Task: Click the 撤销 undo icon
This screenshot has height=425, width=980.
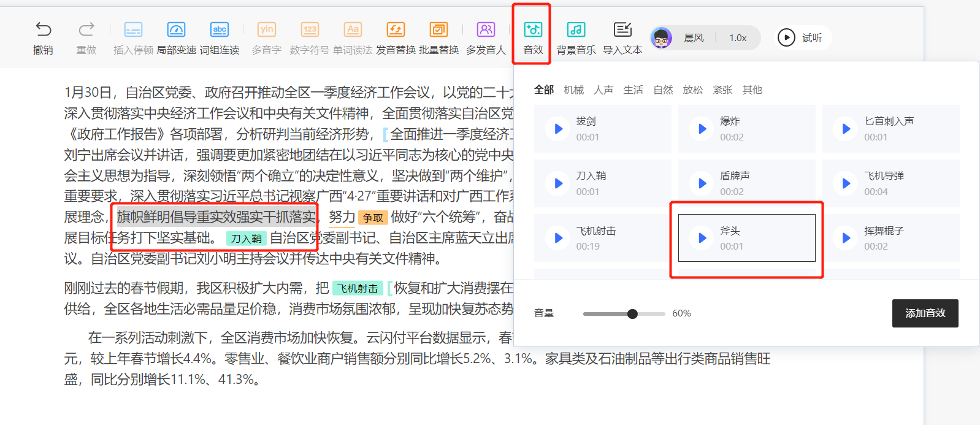Action: pos(43,29)
